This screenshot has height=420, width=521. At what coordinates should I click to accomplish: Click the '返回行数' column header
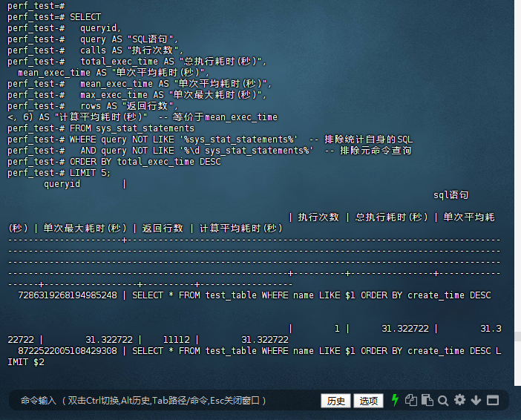click(163, 229)
